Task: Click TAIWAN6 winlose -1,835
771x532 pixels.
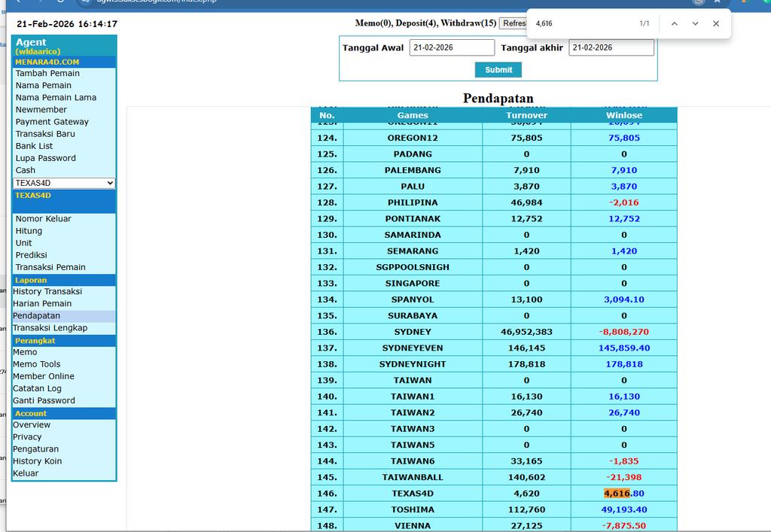Action: pyautogui.click(x=624, y=461)
